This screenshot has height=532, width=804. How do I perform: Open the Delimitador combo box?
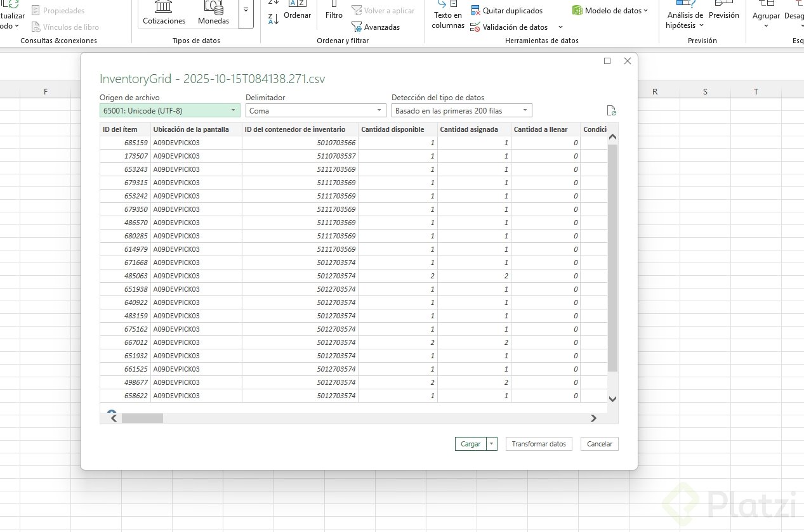tap(316, 111)
